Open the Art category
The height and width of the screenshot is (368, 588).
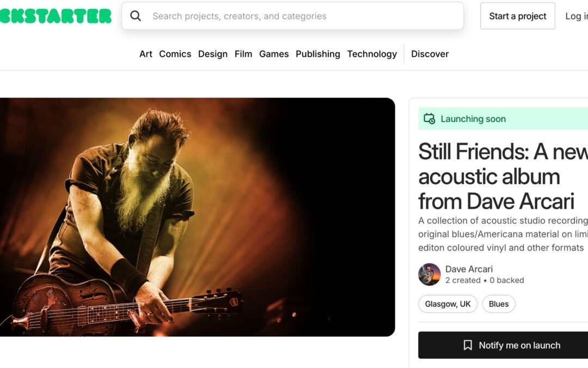coord(145,54)
